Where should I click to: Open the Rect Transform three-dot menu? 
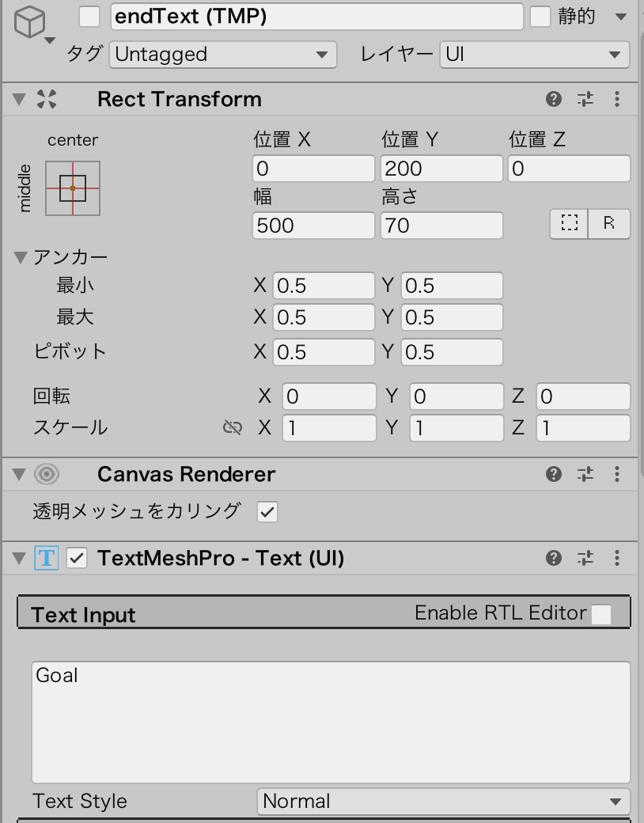pos(617,99)
